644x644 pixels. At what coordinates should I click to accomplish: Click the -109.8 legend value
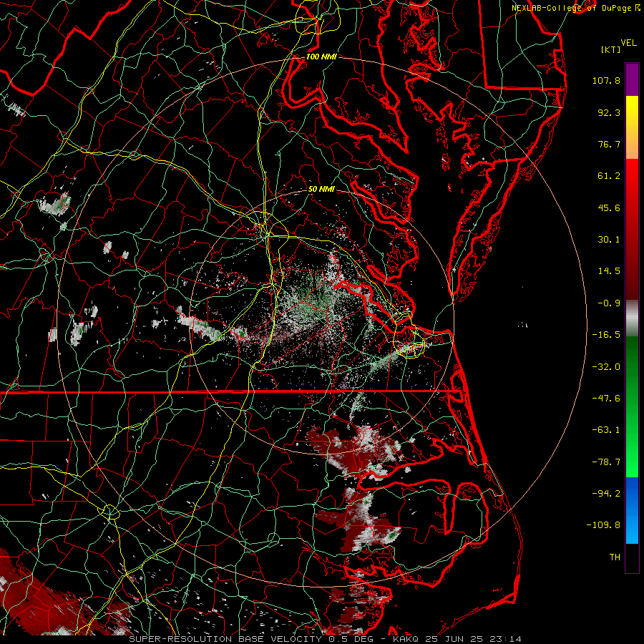604,525
